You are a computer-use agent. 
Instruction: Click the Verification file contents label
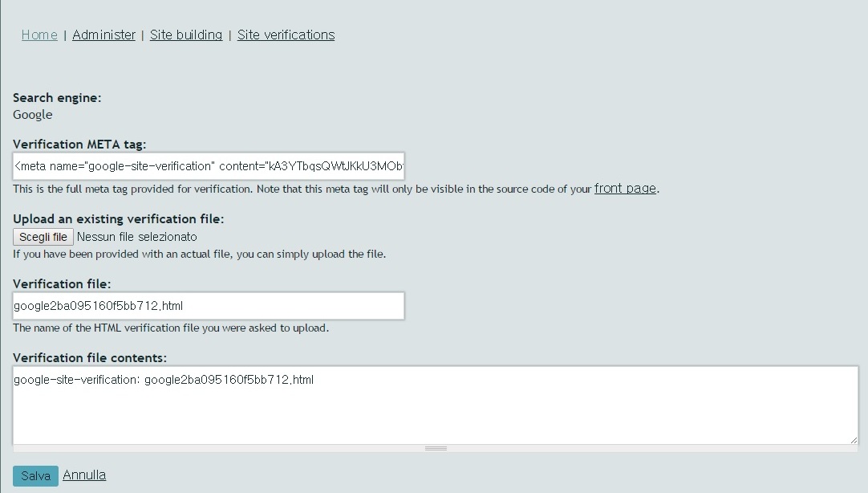(x=90, y=358)
